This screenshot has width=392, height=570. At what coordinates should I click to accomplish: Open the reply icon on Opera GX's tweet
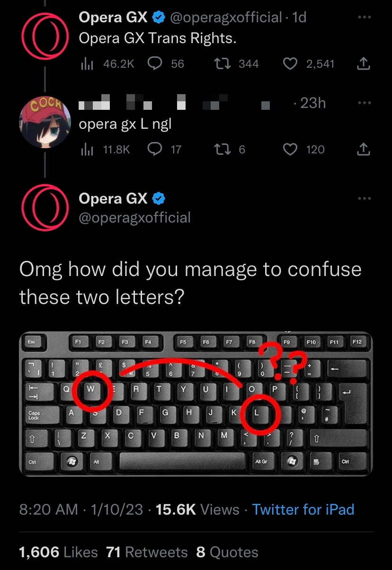pyautogui.click(x=155, y=63)
